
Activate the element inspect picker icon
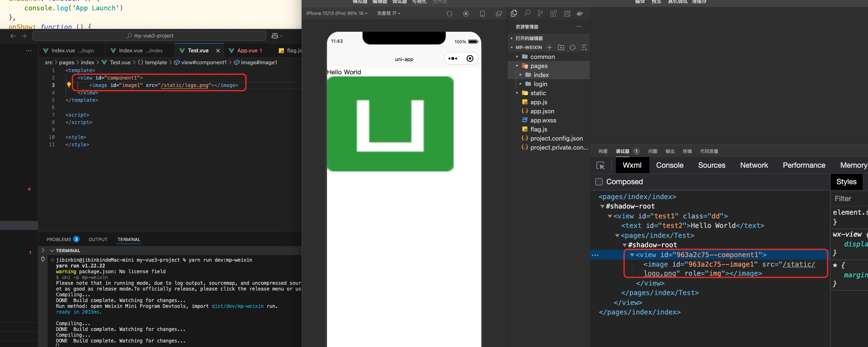point(601,166)
